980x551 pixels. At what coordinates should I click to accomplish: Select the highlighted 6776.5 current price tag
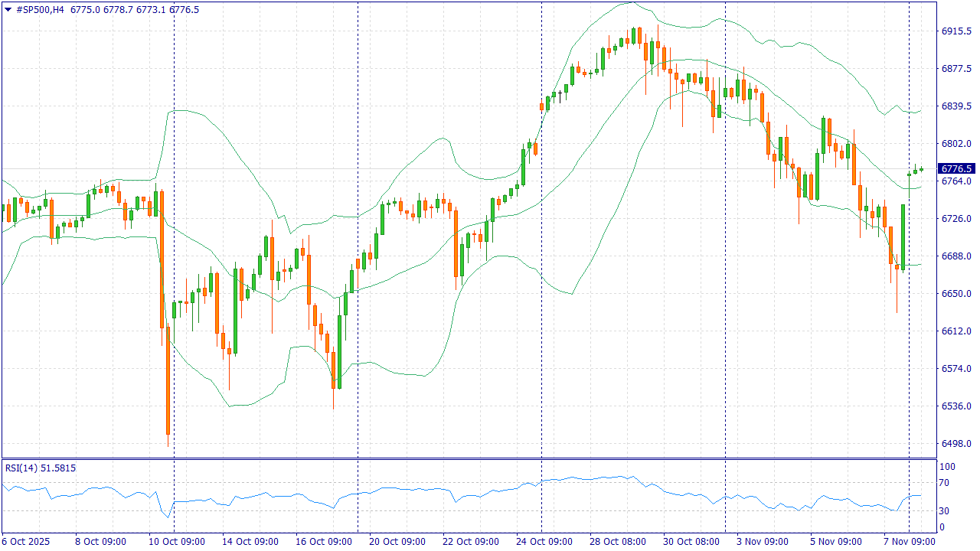(956, 168)
